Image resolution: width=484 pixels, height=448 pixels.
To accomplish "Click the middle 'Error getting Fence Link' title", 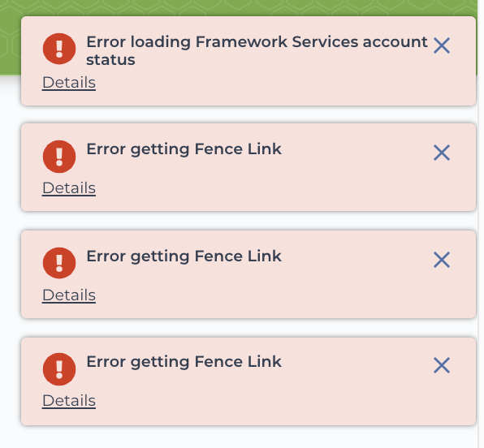I will (184, 256).
